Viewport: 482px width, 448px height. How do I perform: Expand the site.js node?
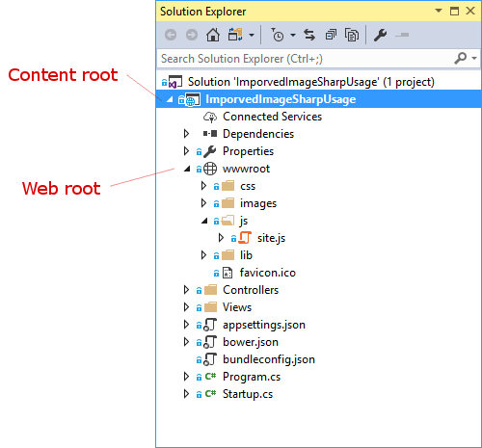(x=221, y=238)
